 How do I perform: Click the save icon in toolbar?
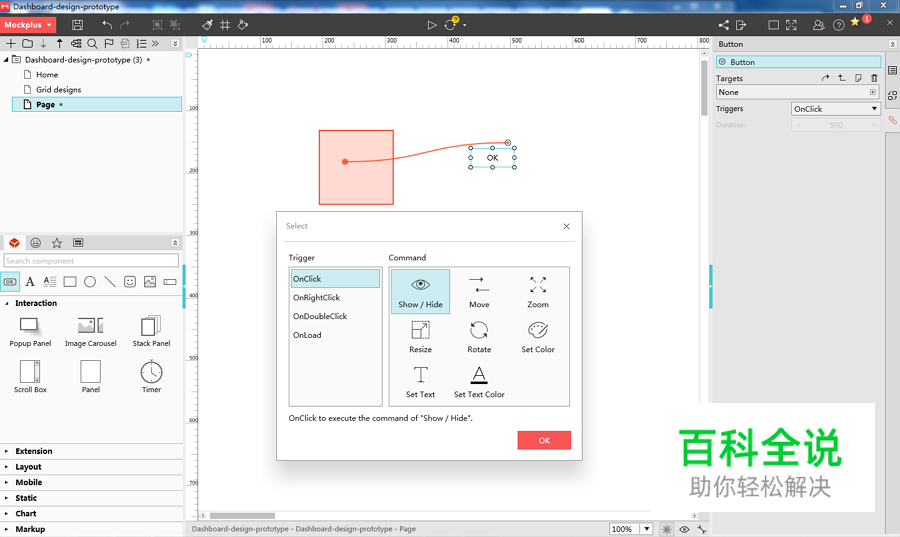click(x=77, y=25)
